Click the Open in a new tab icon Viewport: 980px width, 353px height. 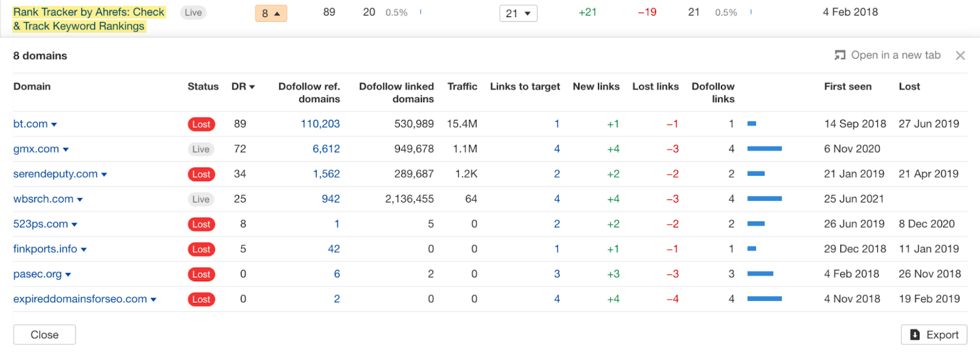(x=840, y=55)
